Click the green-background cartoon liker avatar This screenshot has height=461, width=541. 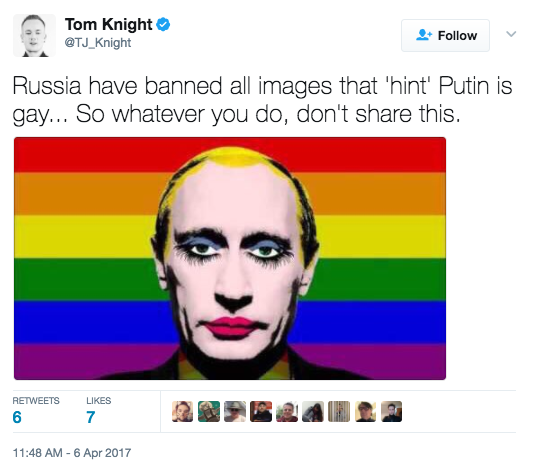[209, 411]
